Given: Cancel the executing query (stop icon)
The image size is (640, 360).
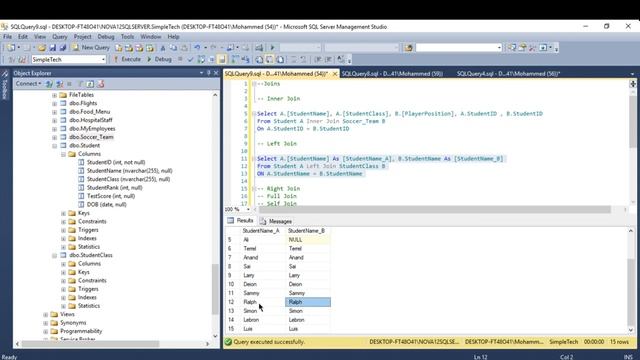Looking at the screenshot, I should point(180,60).
